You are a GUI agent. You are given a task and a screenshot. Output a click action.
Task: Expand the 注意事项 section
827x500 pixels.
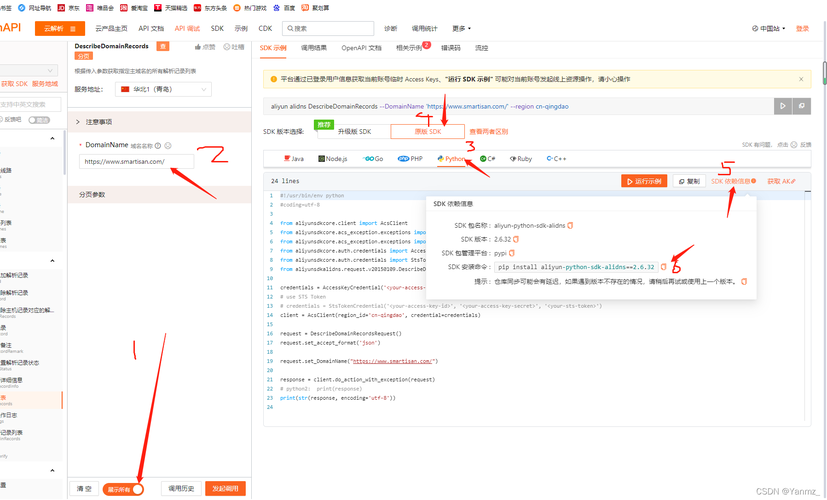[159, 122]
